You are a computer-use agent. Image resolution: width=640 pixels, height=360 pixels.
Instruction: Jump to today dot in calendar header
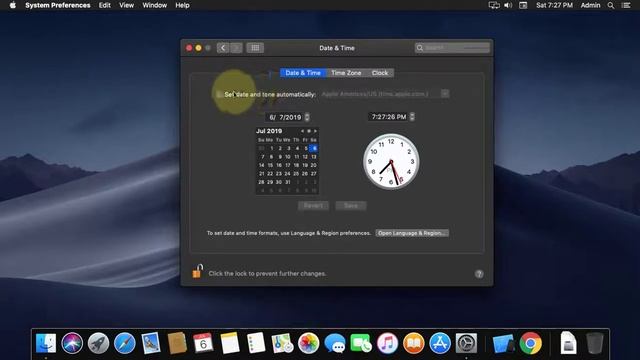point(309,131)
